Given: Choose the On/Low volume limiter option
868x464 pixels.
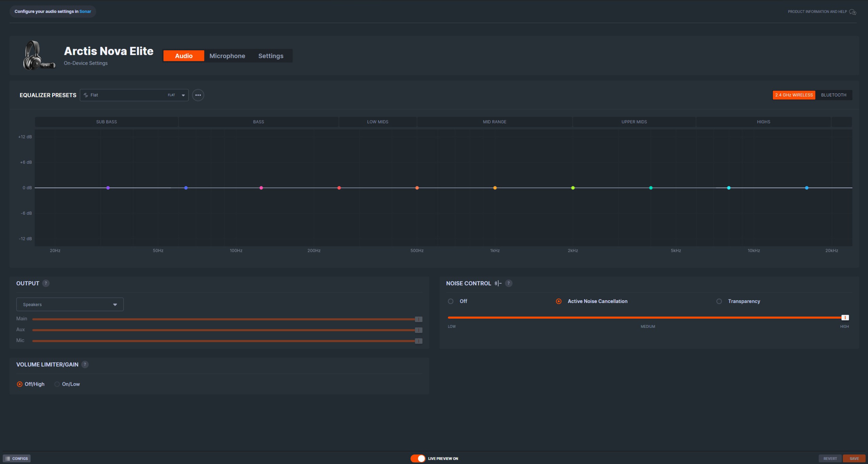Looking at the screenshot, I should pos(57,384).
